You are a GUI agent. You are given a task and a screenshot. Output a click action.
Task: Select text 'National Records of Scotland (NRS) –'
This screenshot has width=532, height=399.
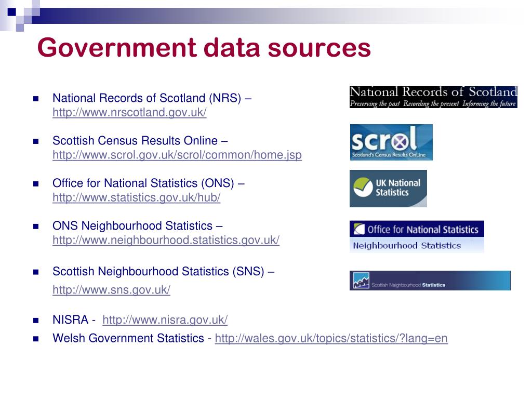pos(152,98)
